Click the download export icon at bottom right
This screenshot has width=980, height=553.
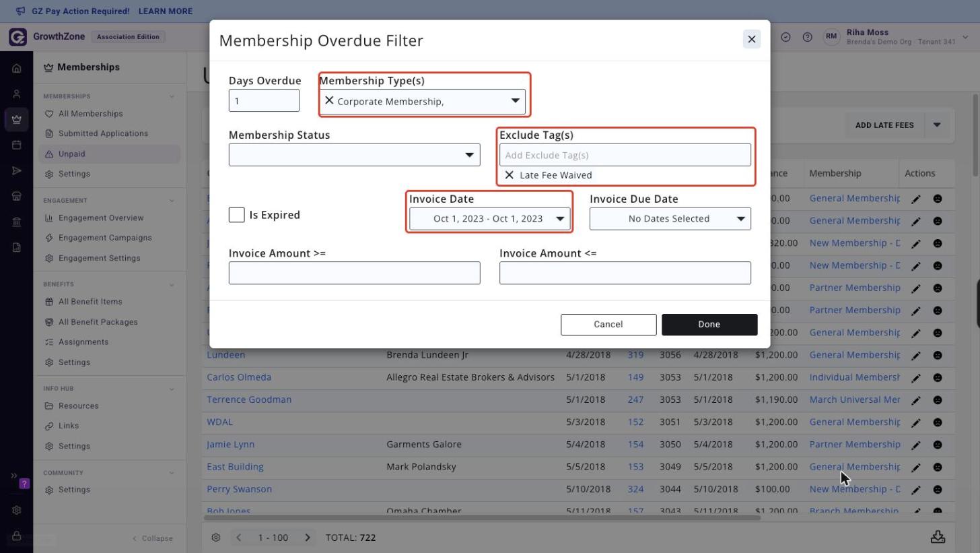pyautogui.click(x=938, y=537)
